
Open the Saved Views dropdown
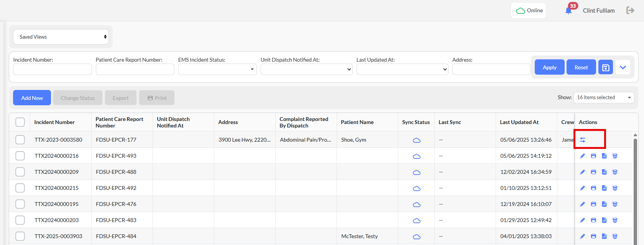point(61,37)
